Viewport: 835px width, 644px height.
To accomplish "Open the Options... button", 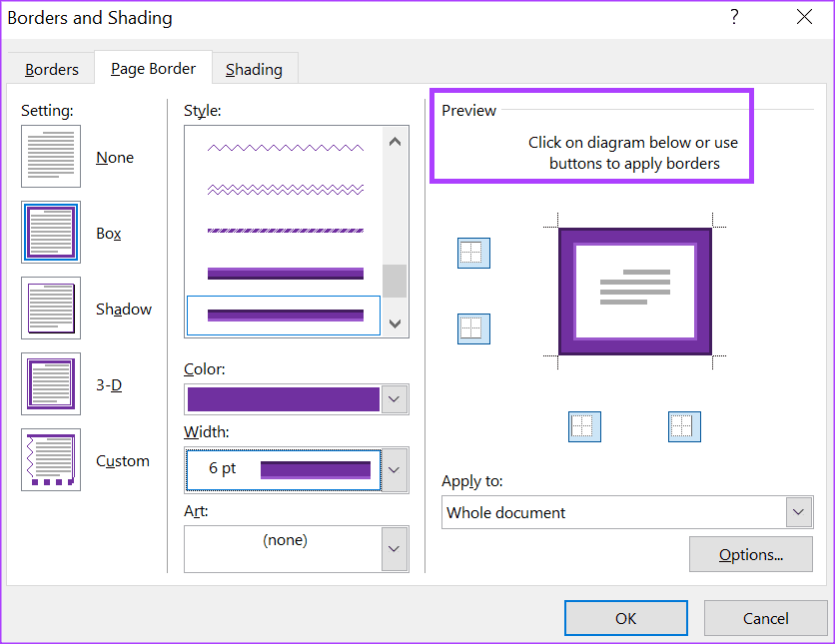I will tap(751, 554).
